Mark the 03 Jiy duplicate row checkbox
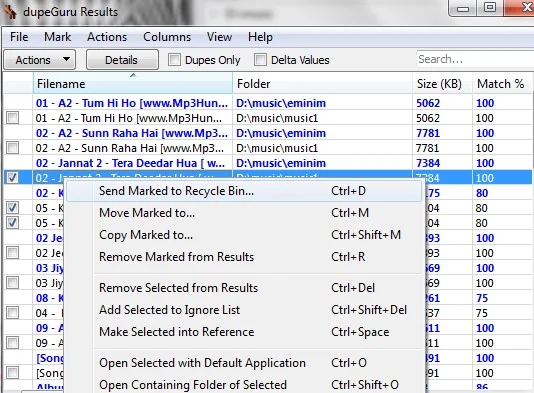This screenshot has width=534, height=393. pos(13,283)
